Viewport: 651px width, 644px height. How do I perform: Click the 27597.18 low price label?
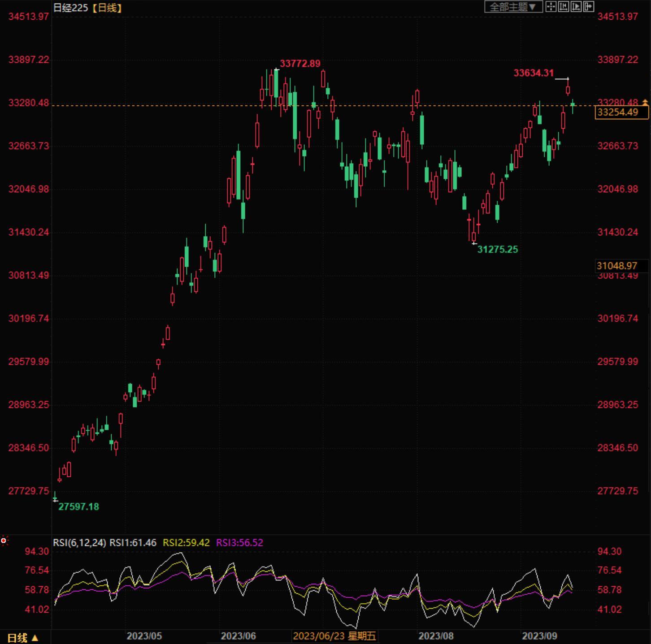click(x=79, y=507)
